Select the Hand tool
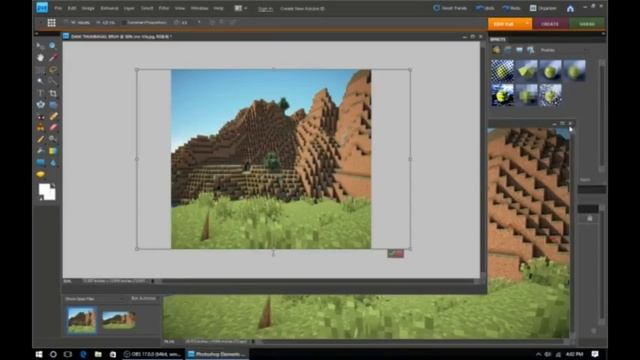 click(x=40, y=58)
